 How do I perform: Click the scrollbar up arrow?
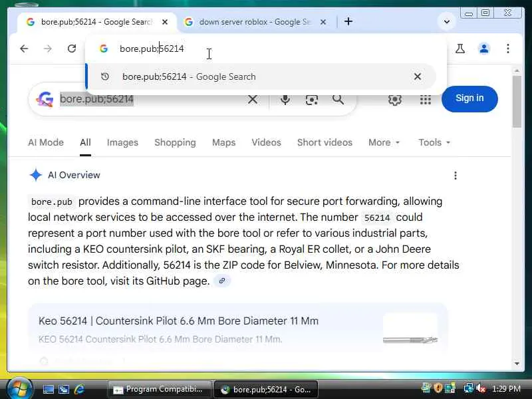pyautogui.click(x=517, y=70)
